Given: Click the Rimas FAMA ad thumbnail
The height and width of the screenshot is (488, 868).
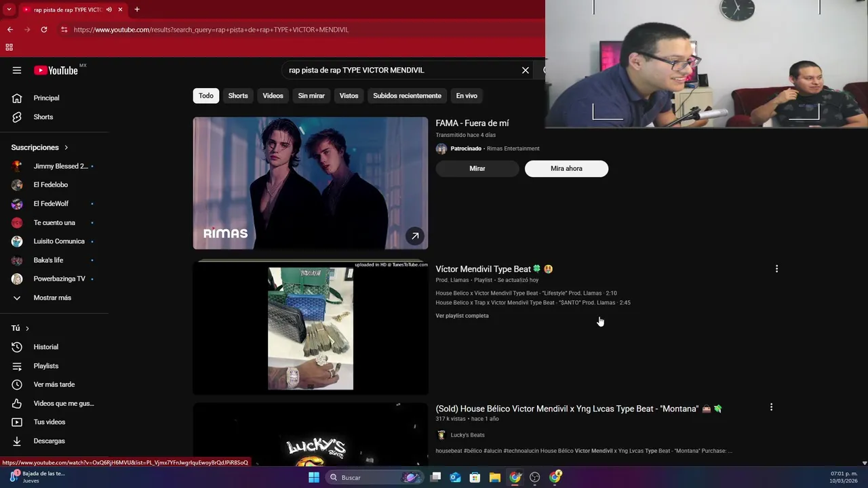Looking at the screenshot, I should click(x=311, y=183).
